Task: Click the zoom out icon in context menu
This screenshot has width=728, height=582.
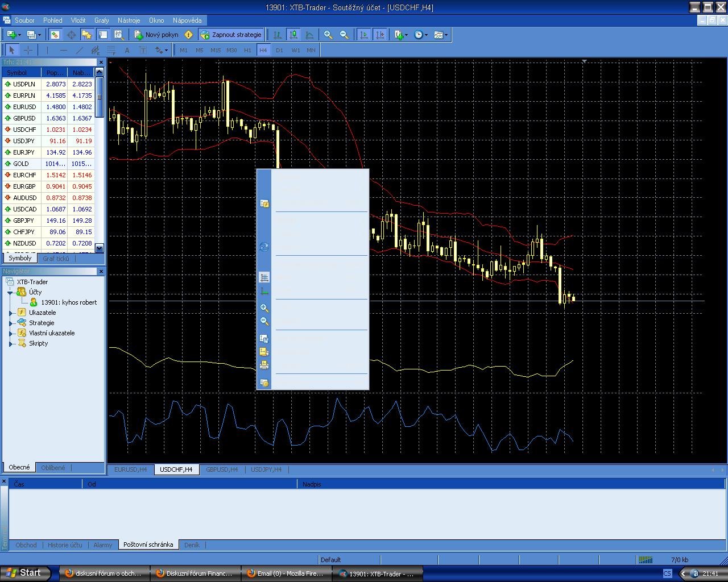Action: coord(264,322)
